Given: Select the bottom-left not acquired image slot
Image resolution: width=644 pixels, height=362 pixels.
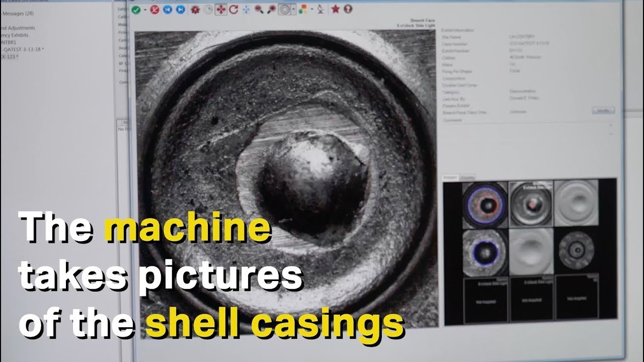Looking at the screenshot, I should 486,300.
